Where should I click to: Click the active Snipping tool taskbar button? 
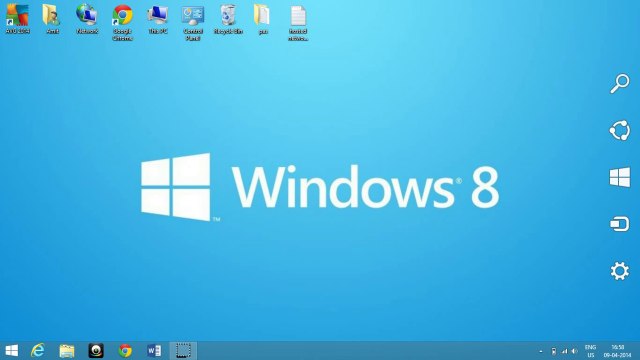pyautogui.click(x=183, y=351)
